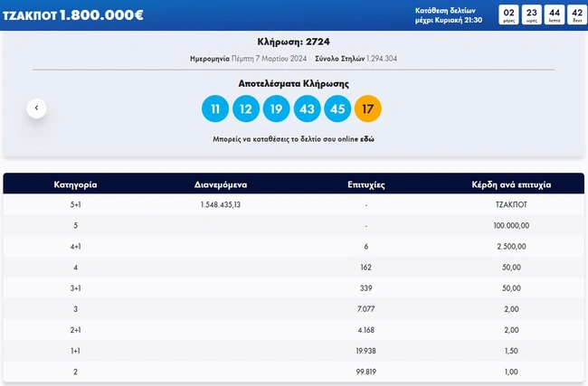Go to previous draw with left chevron button
Viewport: 588px width, 386px height.
[36, 108]
